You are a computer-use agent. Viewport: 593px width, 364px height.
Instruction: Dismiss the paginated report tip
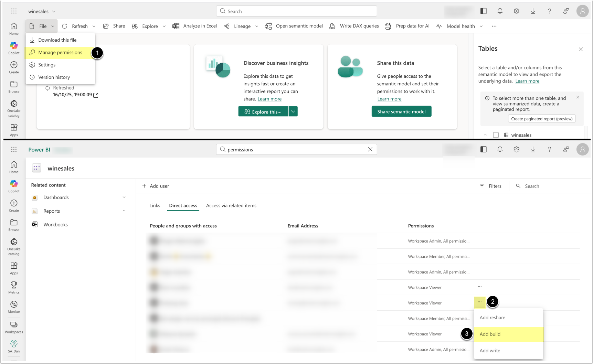pos(578,97)
